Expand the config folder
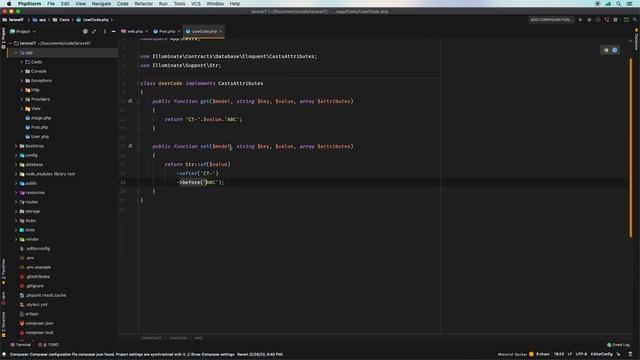The height and width of the screenshot is (360, 640). 16,156
